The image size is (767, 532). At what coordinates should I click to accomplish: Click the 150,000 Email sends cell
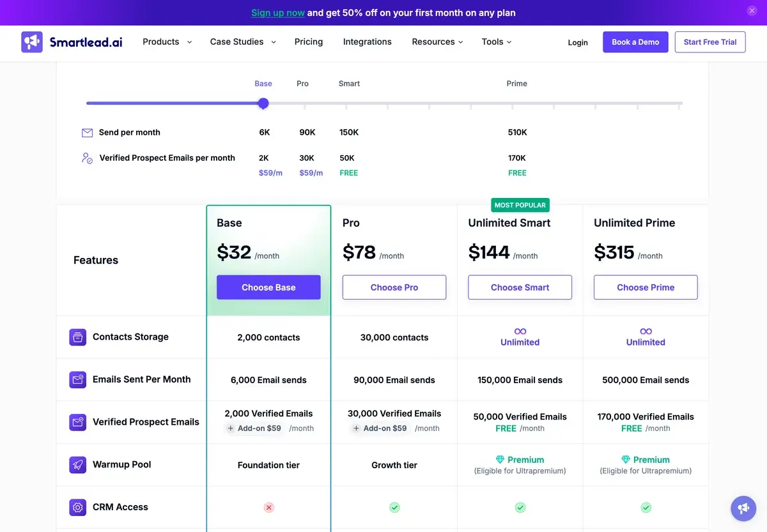click(x=520, y=380)
